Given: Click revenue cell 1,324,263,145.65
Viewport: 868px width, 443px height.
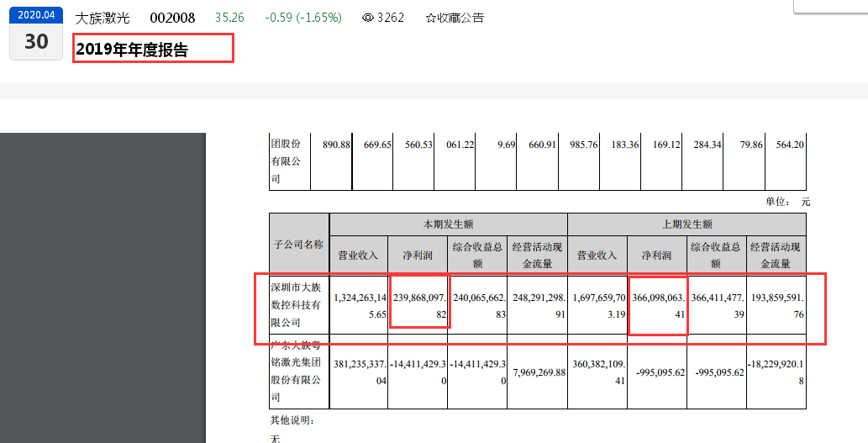Looking at the screenshot, I should click(359, 304).
